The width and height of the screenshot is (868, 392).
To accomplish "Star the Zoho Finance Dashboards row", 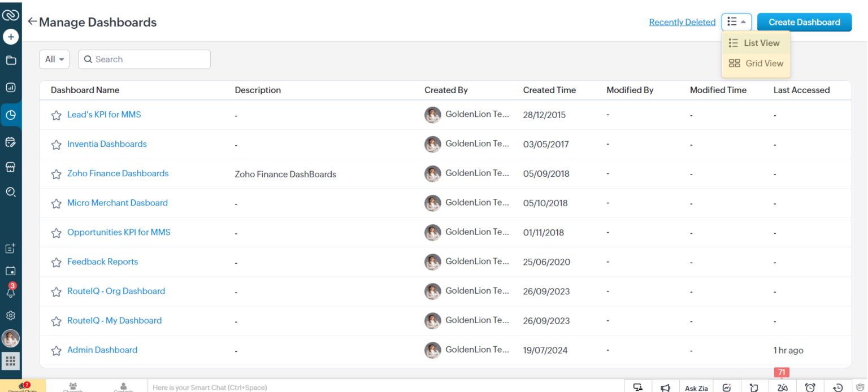I will tap(56, 174).
